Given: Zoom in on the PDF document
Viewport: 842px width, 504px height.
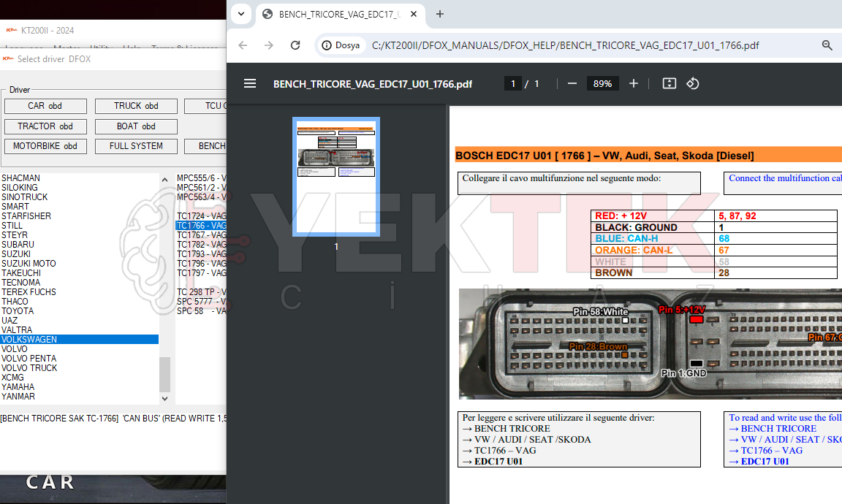Looking at the screenshot, I should tap(633, 83).
